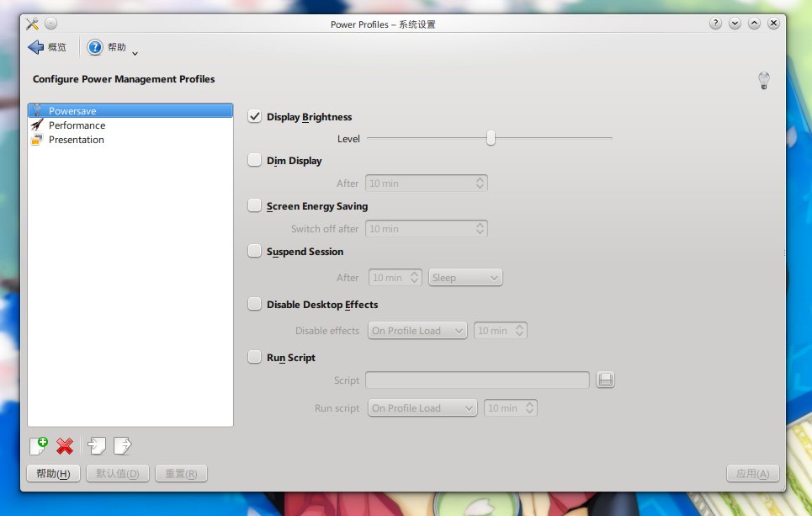The width and height of the screenshot is (812, 516).
Task: Go back to overview with the arrow icon
Action: click(35, 47)
